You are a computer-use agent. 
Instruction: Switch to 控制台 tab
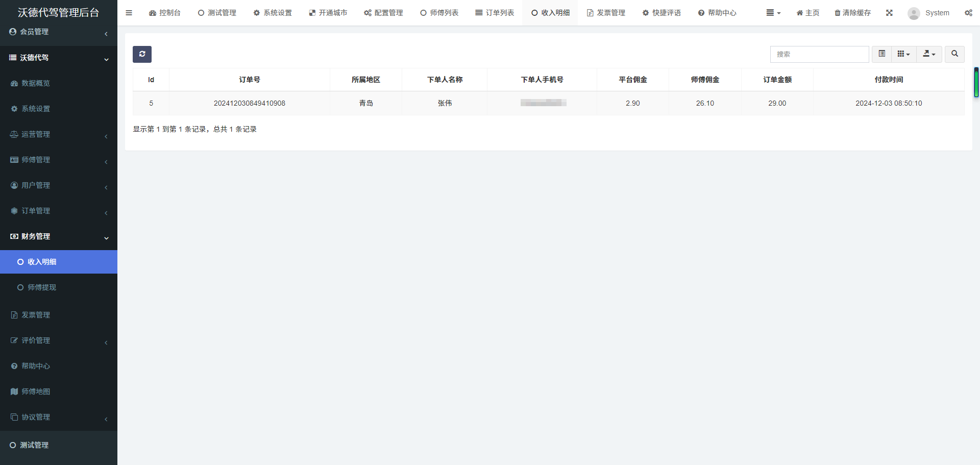click(x=165, y=13)
